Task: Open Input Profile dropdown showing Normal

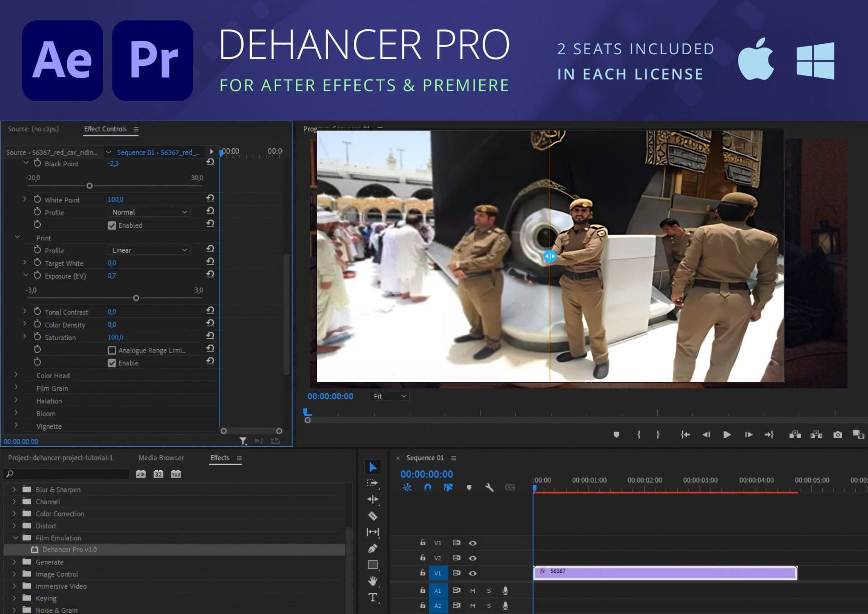Action: [149, 212]
